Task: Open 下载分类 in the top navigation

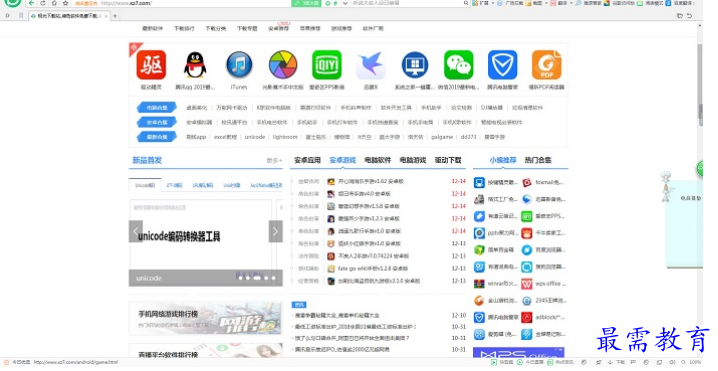Action: coord(216,28)
